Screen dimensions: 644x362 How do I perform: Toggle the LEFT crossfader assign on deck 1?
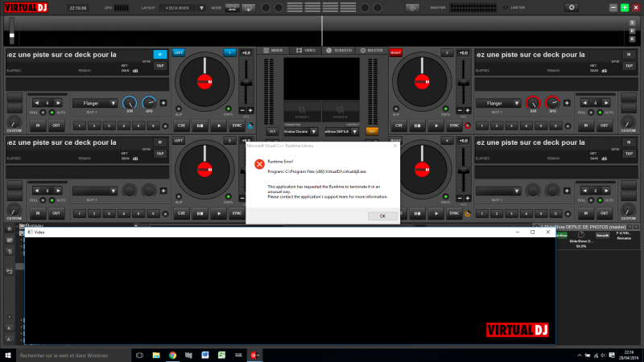(x=178, y=52)
